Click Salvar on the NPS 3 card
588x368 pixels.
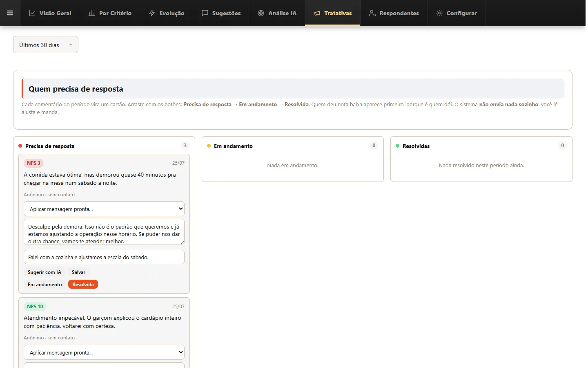click(x=78, y=272)
